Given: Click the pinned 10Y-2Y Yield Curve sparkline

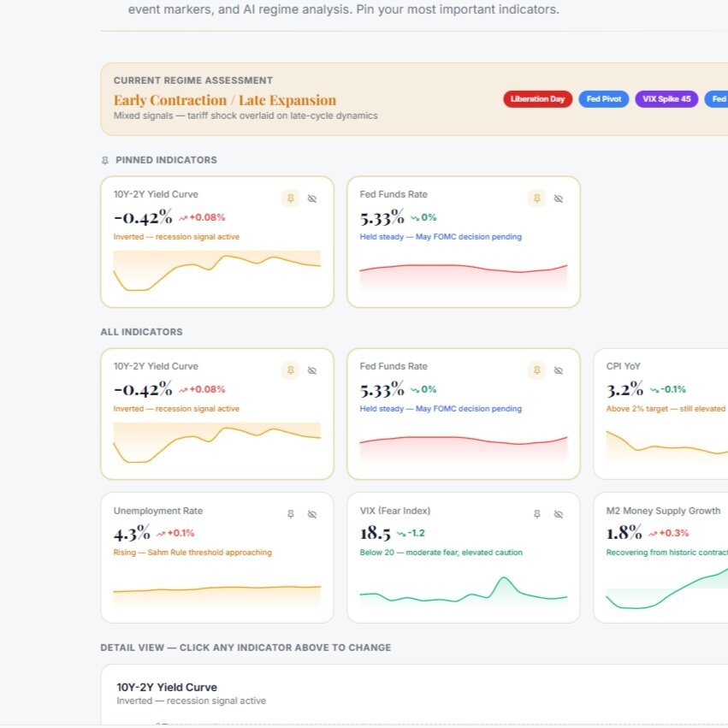Looking at the screenshot, I should pyautogui.click(x=216, y=270).
